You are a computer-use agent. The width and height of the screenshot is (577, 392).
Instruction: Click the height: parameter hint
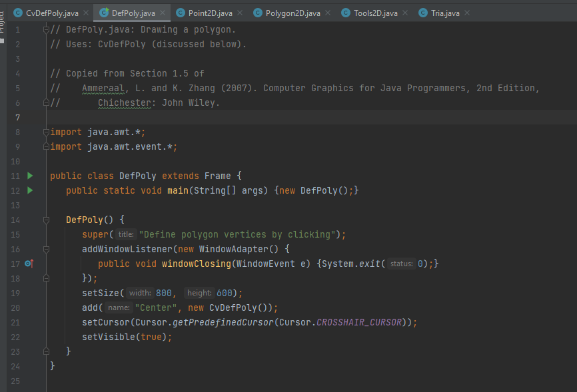199,293
